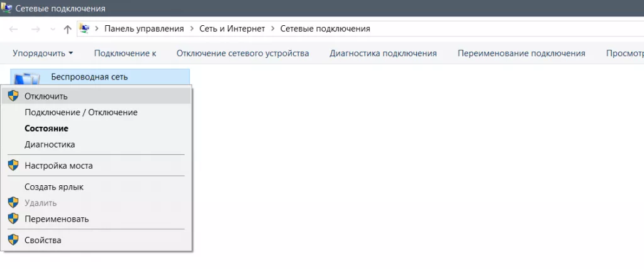The height and width of the screenshot is (269, 644).
Task: Open Свойства from context menu
Action: coord(96,240)
